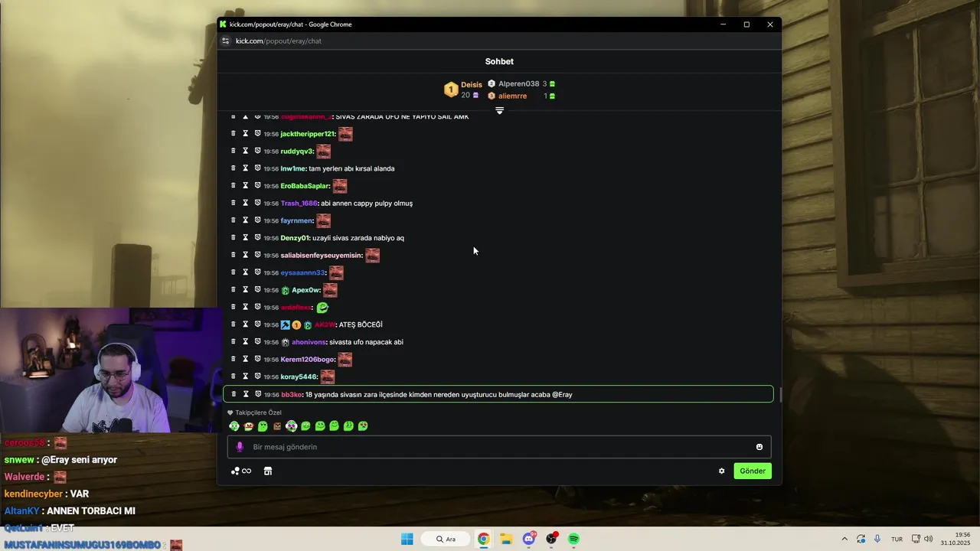Open the Windows Start menu
980x551 pixels.
click(x=407, y=539)
